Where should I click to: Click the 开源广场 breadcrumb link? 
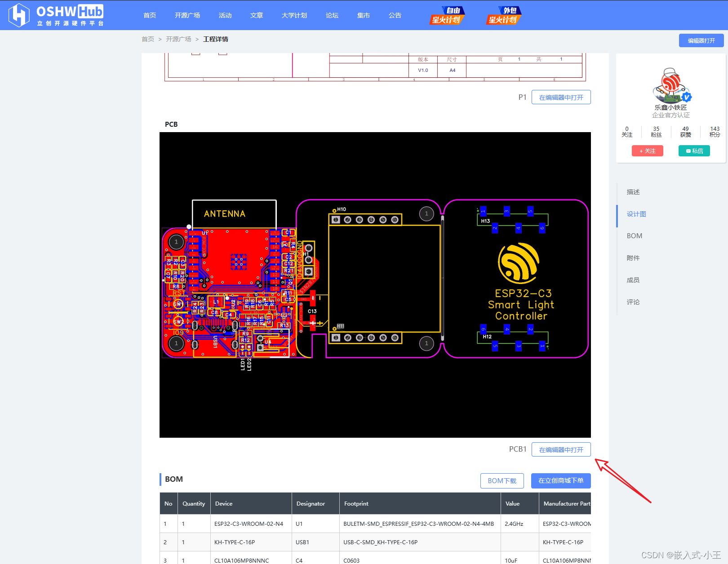(x=178, y=39)
